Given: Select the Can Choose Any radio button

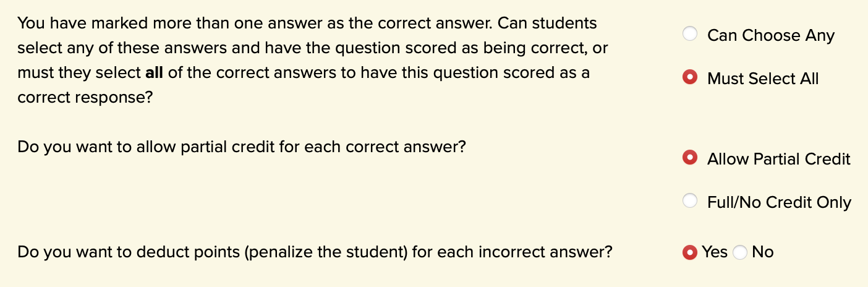Looking at the screenshot, I should pos(690,35).
